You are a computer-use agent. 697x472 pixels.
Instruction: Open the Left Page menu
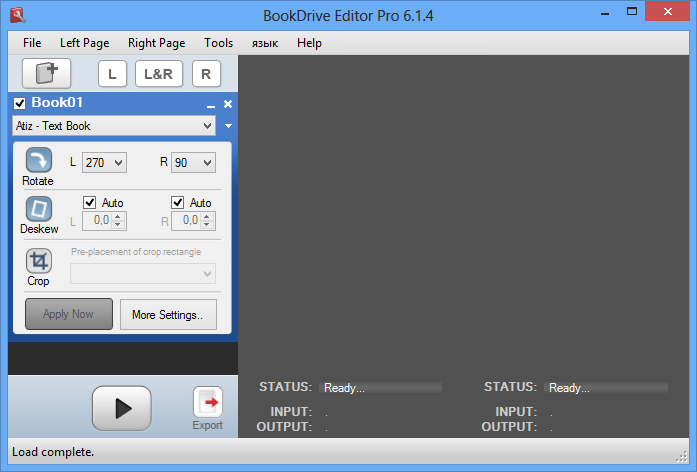[84, 43]
